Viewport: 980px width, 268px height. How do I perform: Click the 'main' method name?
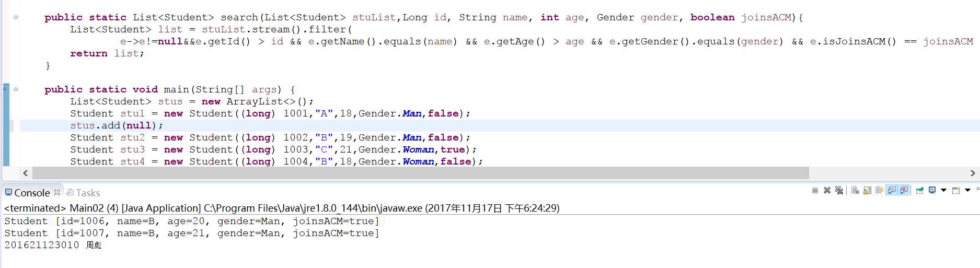176,89
